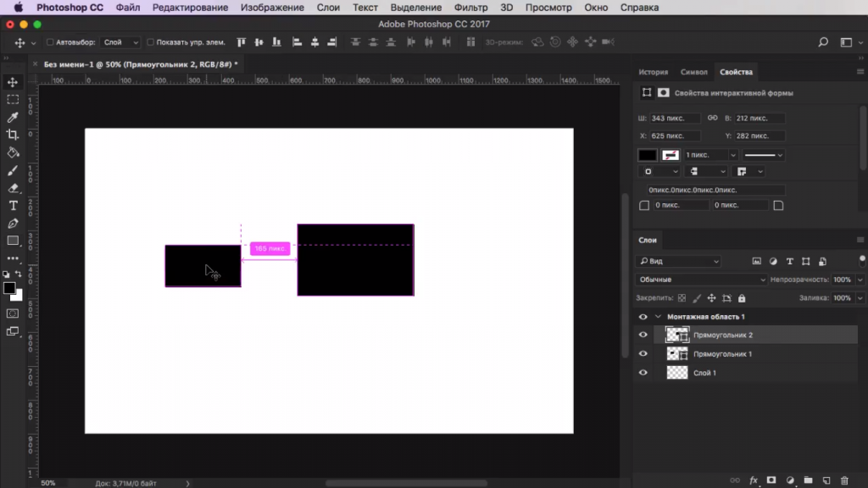Select the Rectangular Marquee tool
This screenshot has width=868, height=488.
(x=13, y=100)
